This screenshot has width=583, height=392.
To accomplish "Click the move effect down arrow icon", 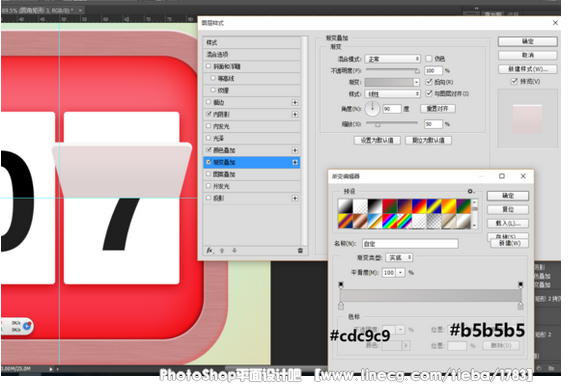I will [x=234, y=251].
